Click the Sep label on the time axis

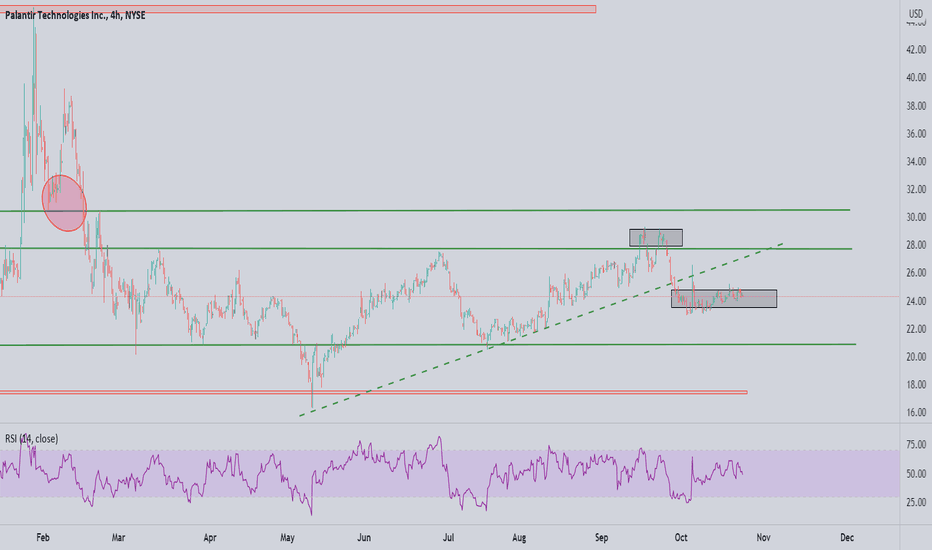(602, 538)
